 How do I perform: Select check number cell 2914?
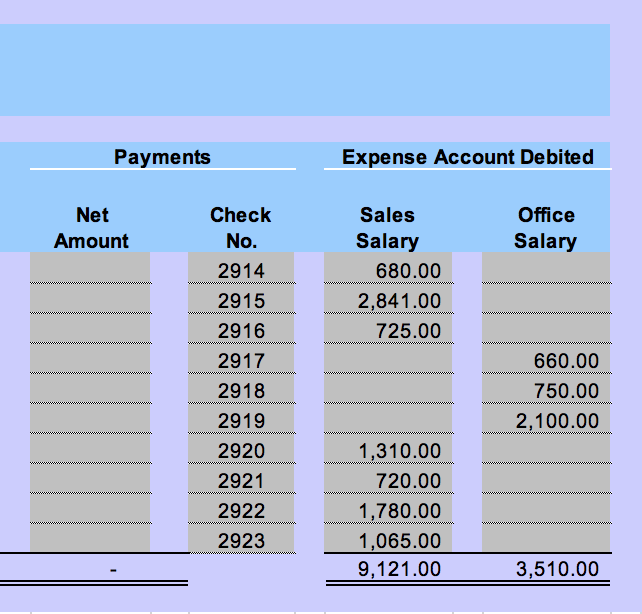pyautogui.click(x=241, y=267)
